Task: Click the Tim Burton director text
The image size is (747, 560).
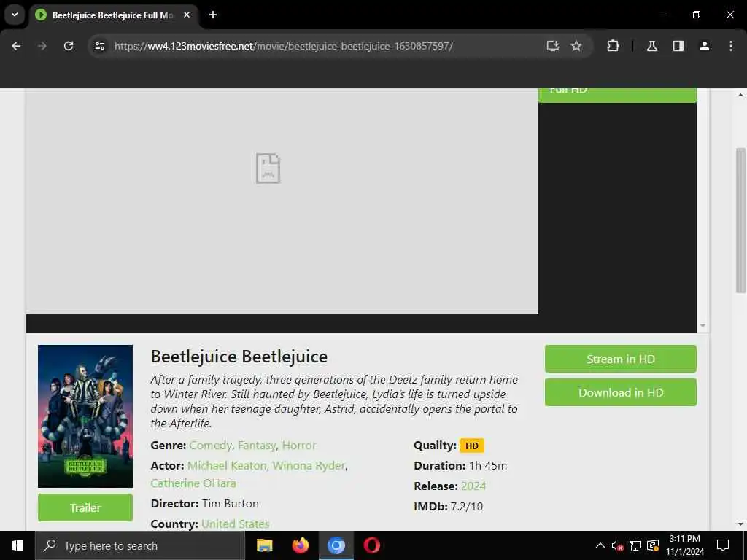Action: (x=230, y=503)
